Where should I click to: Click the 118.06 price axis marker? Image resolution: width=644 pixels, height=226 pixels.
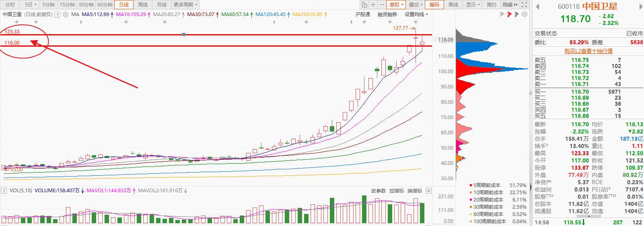[446, 40]
